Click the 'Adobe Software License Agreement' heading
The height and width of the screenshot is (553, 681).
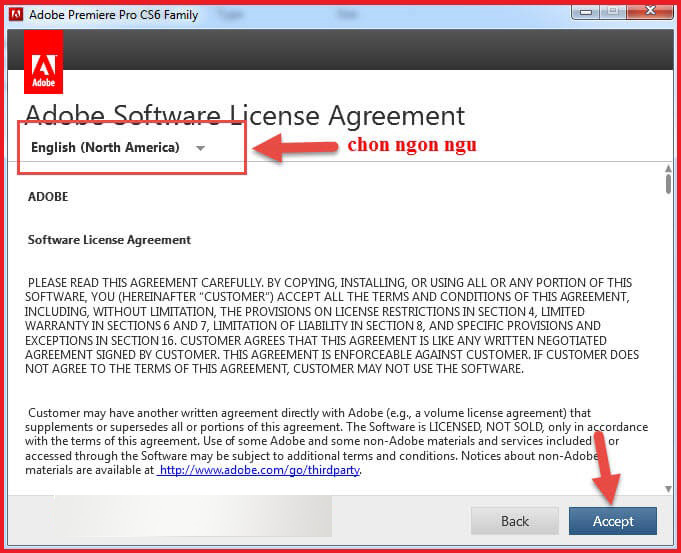click(245, 116)
